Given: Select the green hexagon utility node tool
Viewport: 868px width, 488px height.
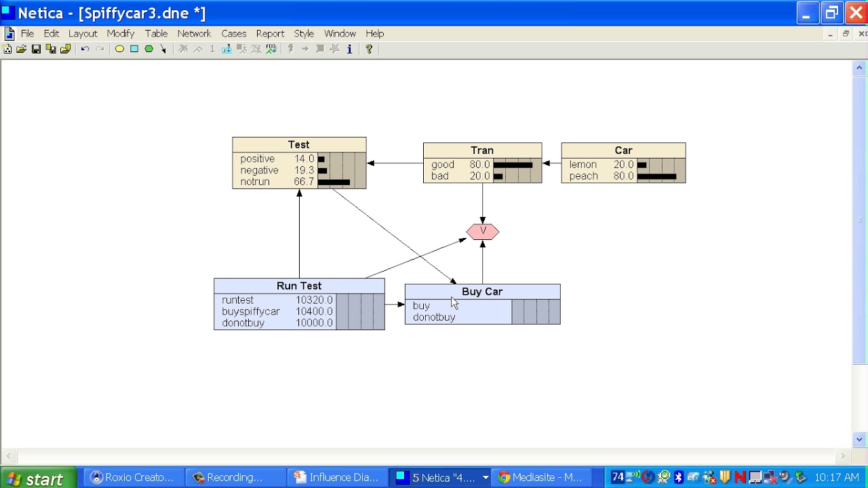Looking at the screenshot, I should (149, 49).
